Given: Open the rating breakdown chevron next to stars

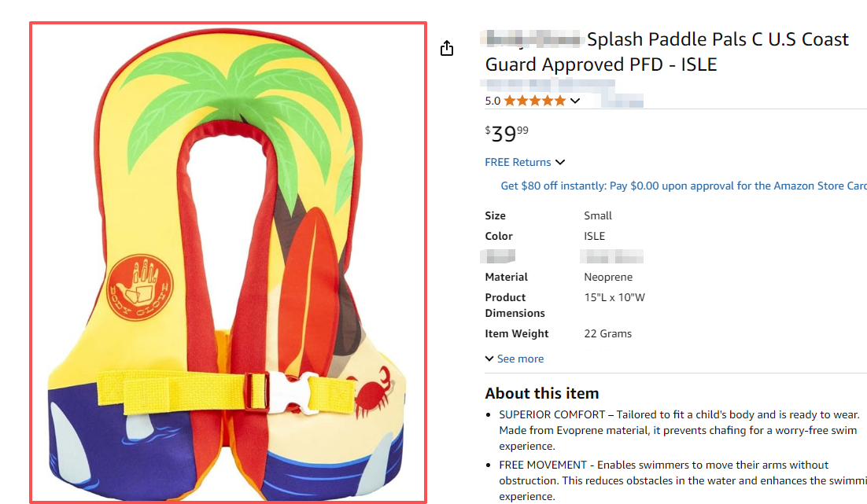Looking at the screenshot, I should (x=575, y=101).
